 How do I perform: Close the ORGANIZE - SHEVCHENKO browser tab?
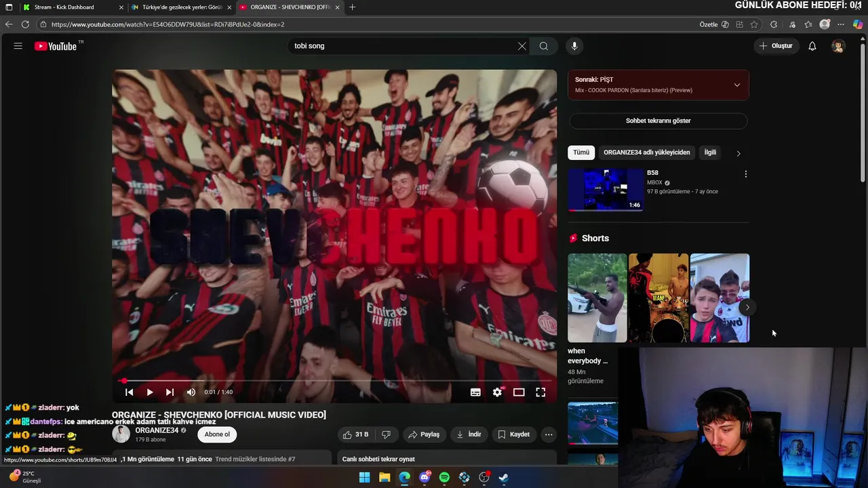click(x=337, y=7)
